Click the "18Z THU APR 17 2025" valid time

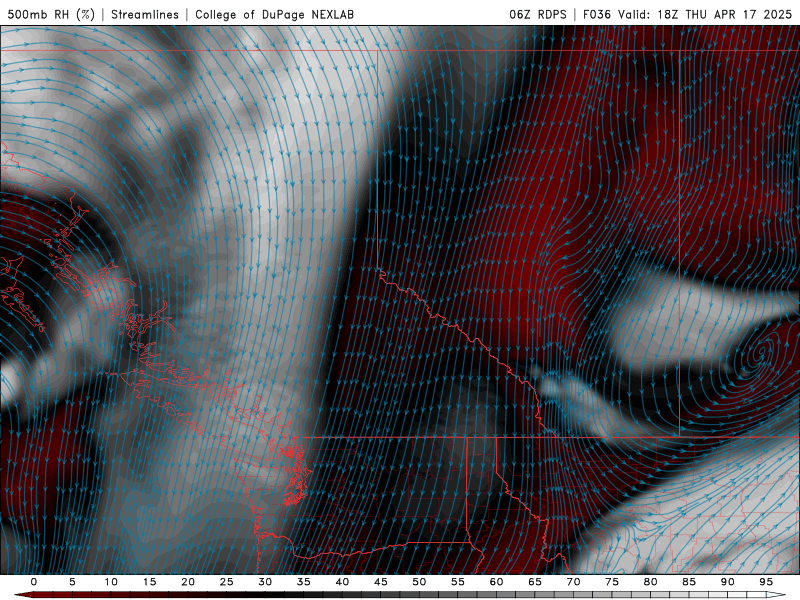[x=724, y=14]
